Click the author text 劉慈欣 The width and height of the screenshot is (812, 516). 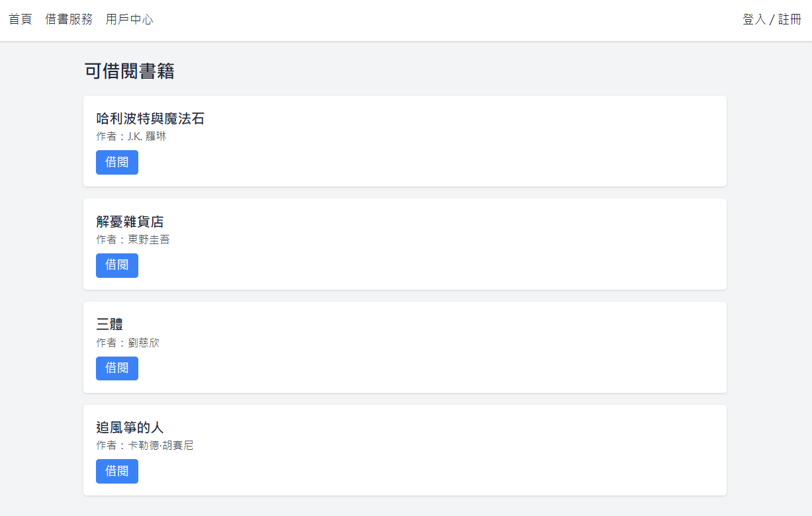(x=128, y=343)
